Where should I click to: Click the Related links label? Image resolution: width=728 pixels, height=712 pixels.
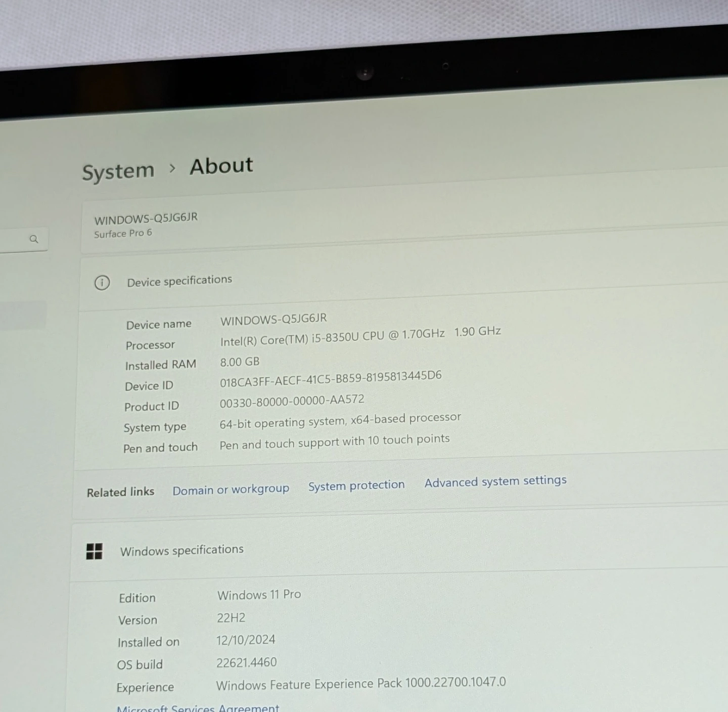coord(120,492)
